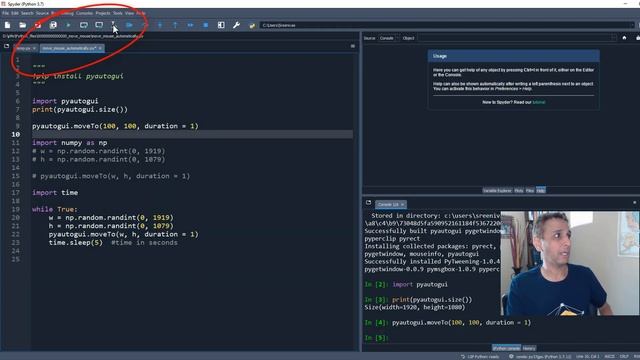Viewport: 640px width, 360px height.
Task: Click Help pane home icon
Action: point(624,38)
